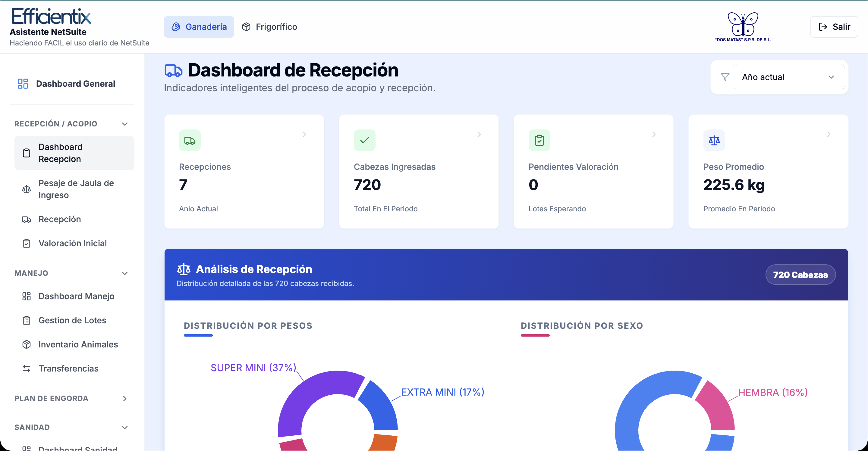Click the green truck icon in Recepciones card
Viewport: 868px width, 451px height.
190,140
